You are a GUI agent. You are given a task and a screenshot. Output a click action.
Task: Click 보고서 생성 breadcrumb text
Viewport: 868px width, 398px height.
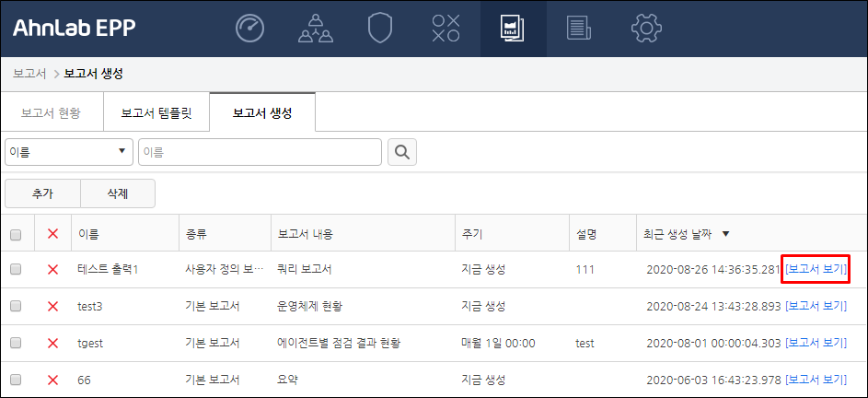point(94,75)
